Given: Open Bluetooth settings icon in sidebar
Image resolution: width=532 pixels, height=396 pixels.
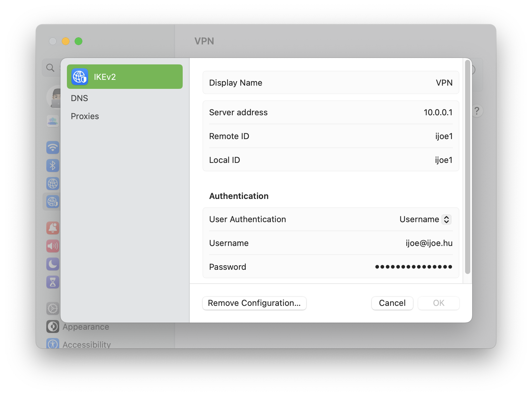Looking at the screenshot, I should pos(53,165).
